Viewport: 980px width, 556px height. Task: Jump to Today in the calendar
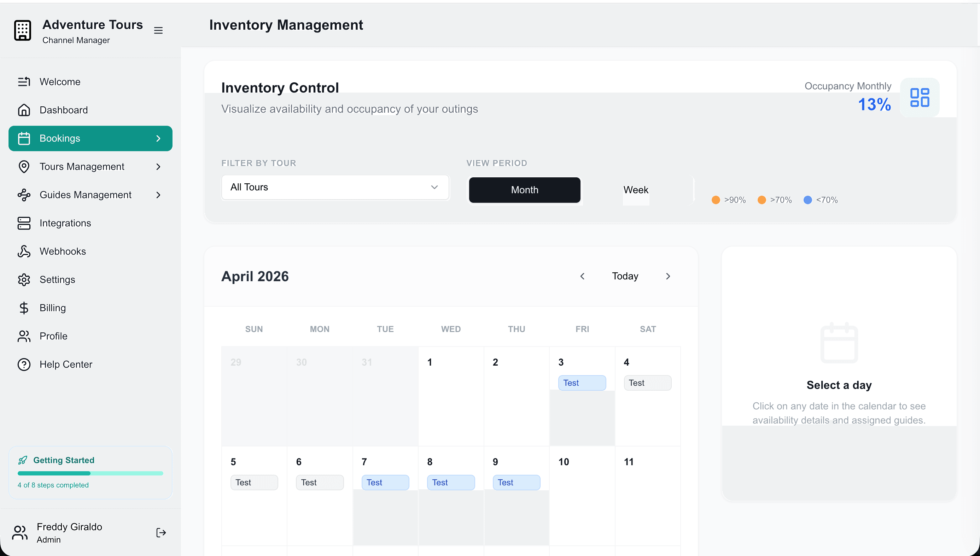pos(625,276)
